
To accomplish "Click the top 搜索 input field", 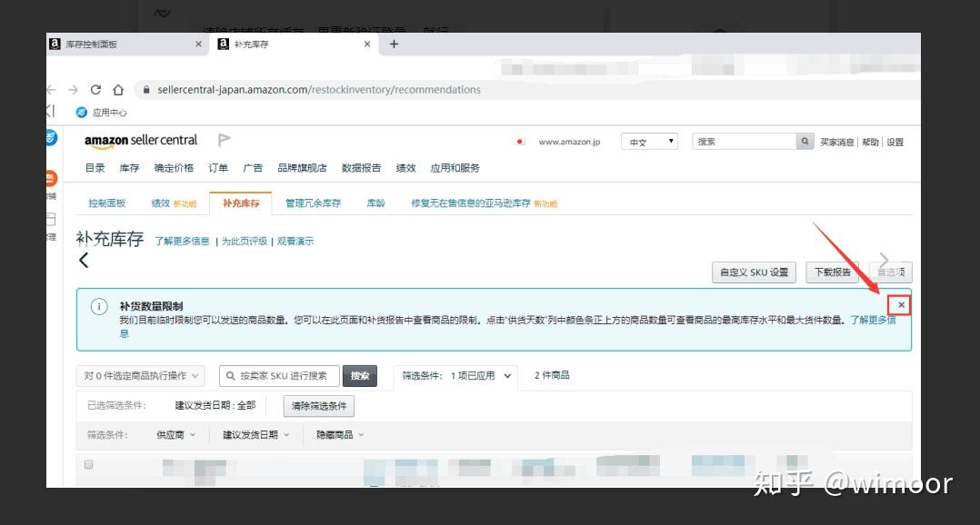I will (x=744, y=142).
